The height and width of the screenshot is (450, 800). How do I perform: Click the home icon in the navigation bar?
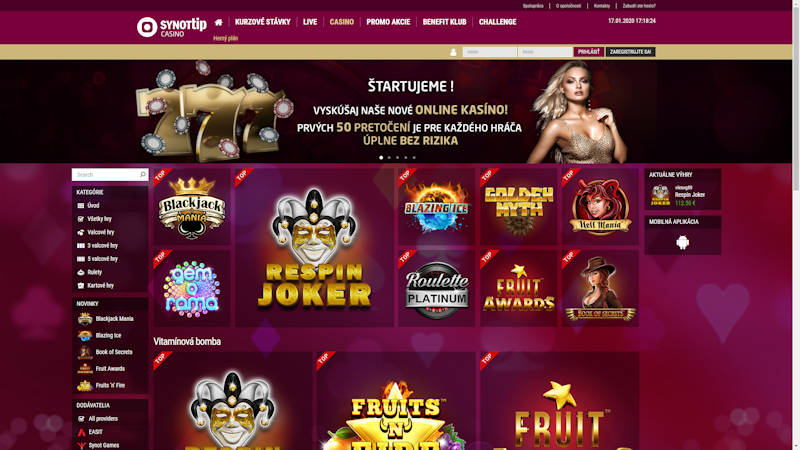coord(218,22)
